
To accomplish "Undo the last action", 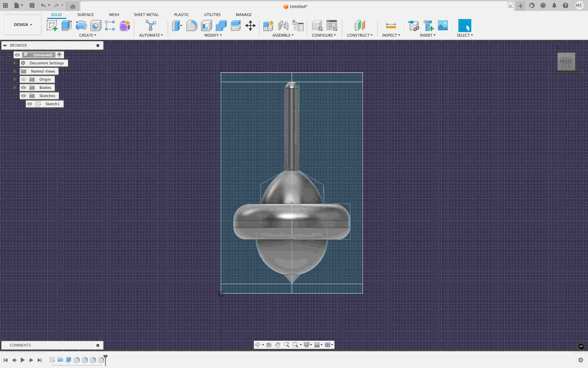I will pos(43,5).
